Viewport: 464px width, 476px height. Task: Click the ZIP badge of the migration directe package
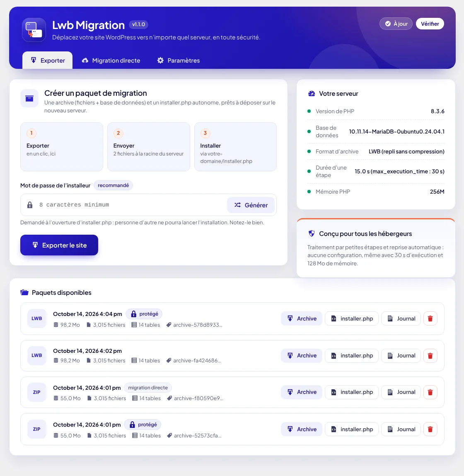37,392
